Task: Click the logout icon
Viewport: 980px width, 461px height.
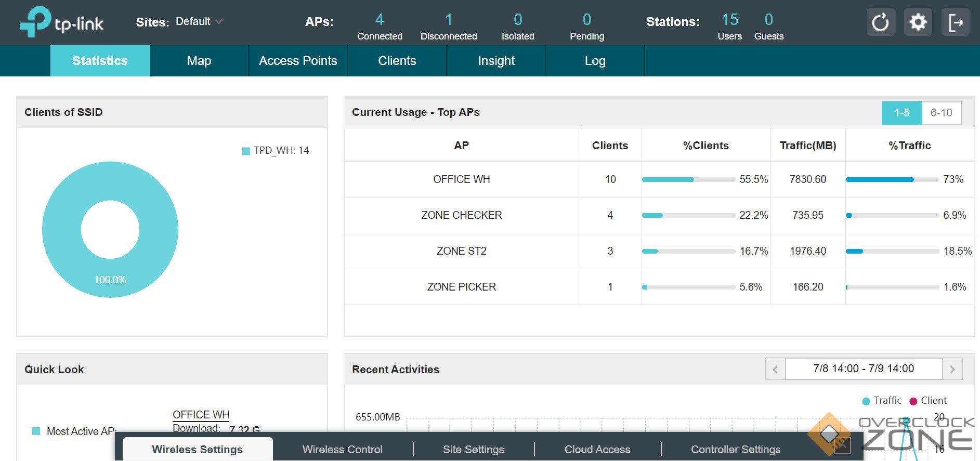Action: (x=955, y=22)
